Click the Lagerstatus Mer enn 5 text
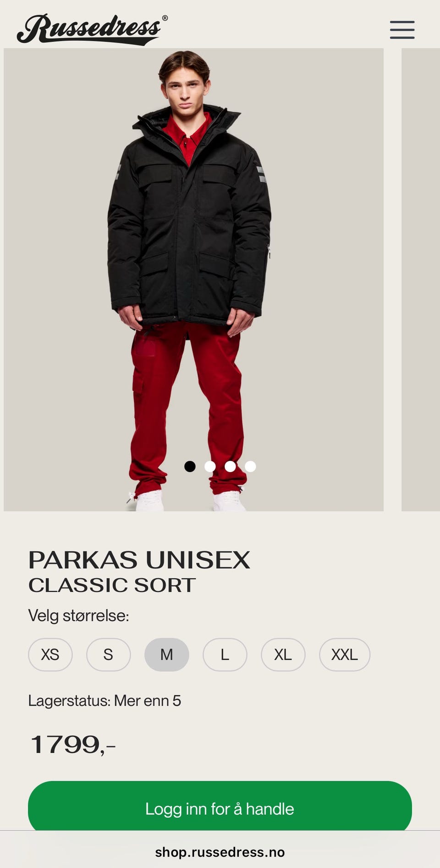Screen dimensions: 440x868 [x=104, y=701]
